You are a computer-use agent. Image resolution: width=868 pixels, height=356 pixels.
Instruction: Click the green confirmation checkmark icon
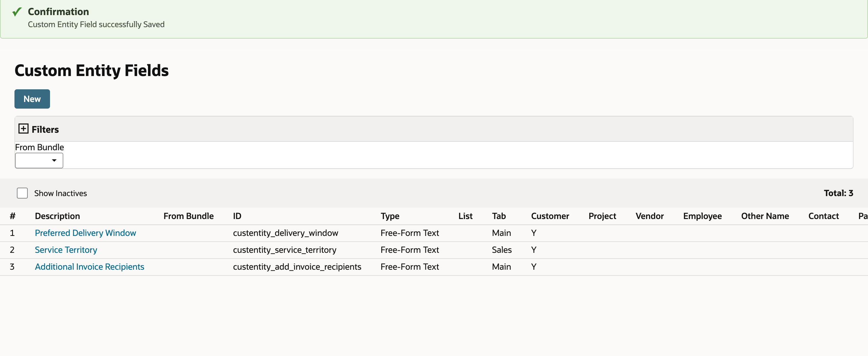coord(17,12)
